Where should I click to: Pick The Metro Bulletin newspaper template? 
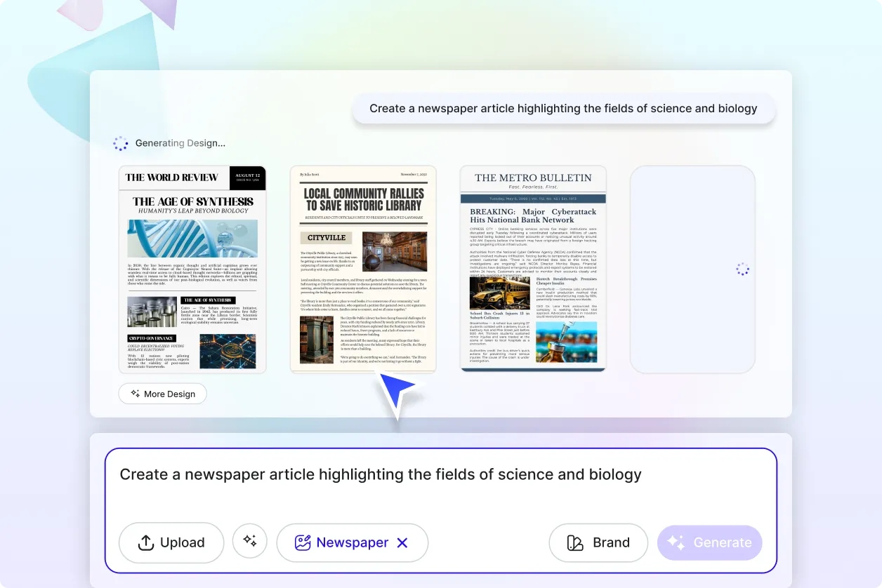533,269
